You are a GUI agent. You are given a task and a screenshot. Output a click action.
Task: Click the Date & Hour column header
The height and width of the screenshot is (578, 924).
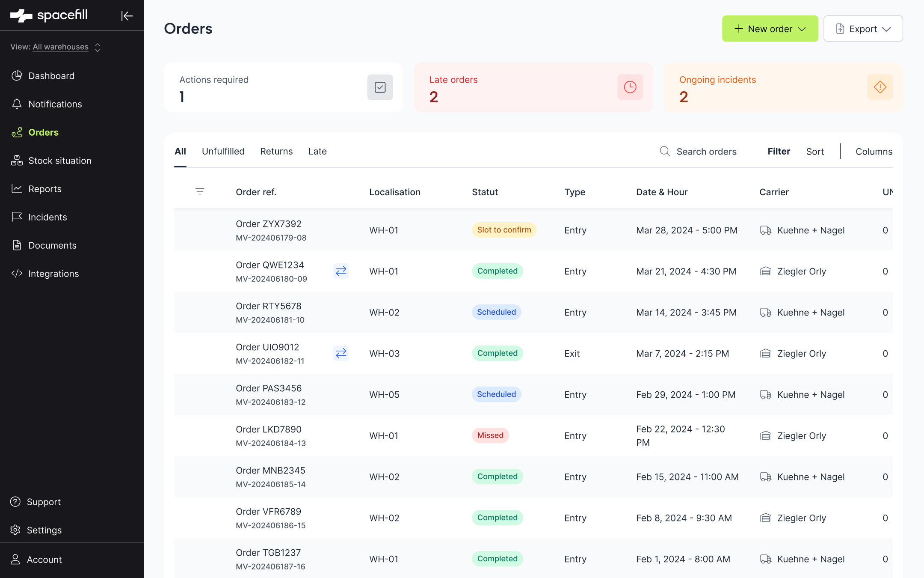(662, 192)
